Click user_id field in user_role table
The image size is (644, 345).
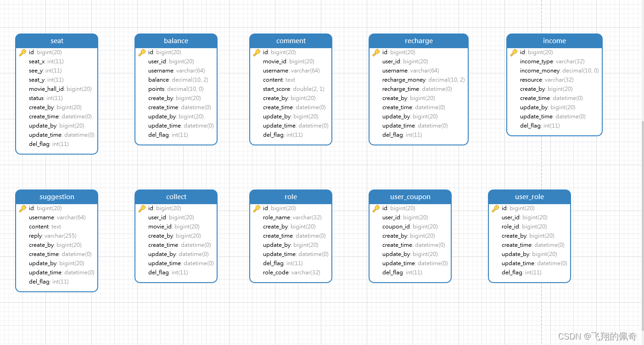pos(525,217)
